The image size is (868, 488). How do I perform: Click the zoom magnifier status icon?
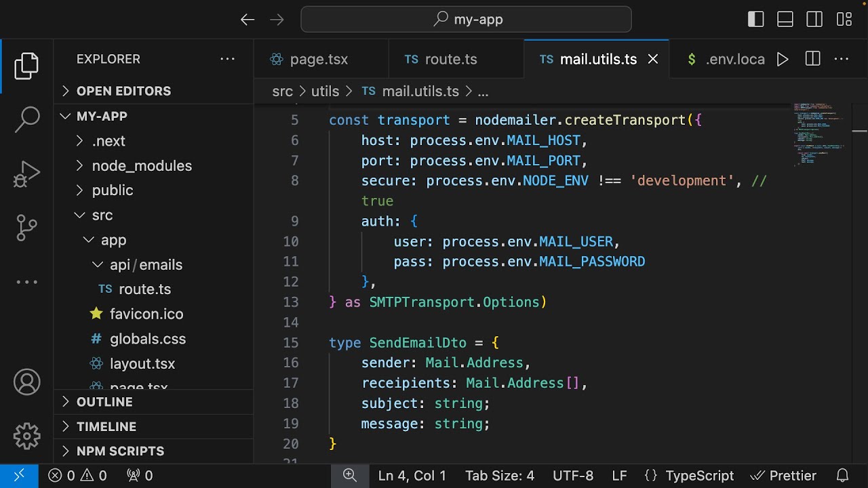350,476
